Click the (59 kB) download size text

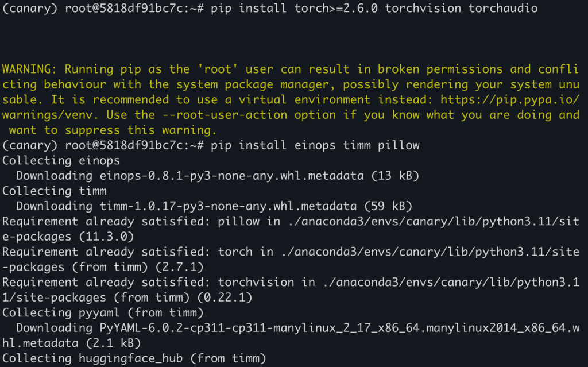[388, 206]
